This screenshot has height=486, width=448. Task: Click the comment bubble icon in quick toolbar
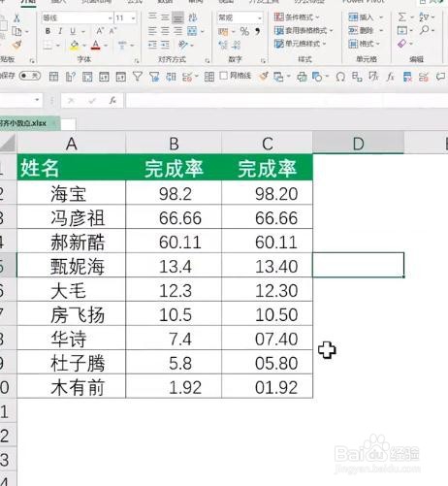coord(440,77)
